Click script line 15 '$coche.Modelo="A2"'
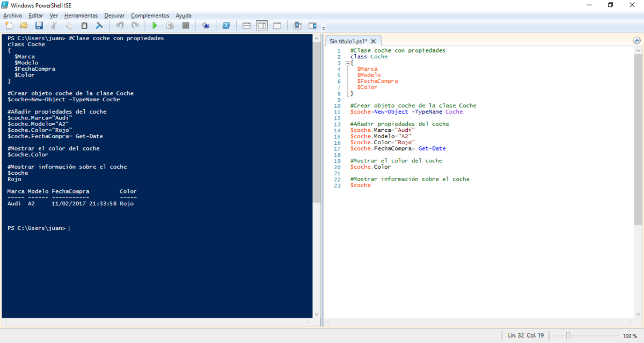 coord(380,136)
